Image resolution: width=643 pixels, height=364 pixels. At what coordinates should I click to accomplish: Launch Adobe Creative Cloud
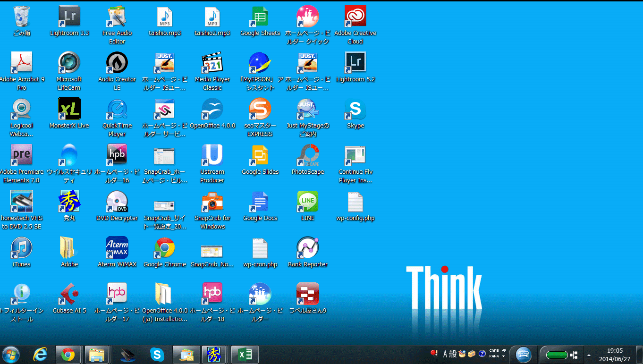tap(355, 25)
